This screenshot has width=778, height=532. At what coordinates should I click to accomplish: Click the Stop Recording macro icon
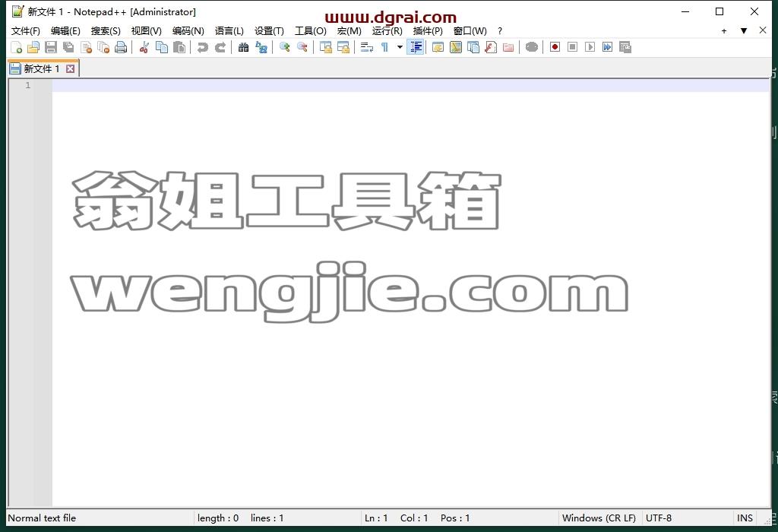click(572, 47)
